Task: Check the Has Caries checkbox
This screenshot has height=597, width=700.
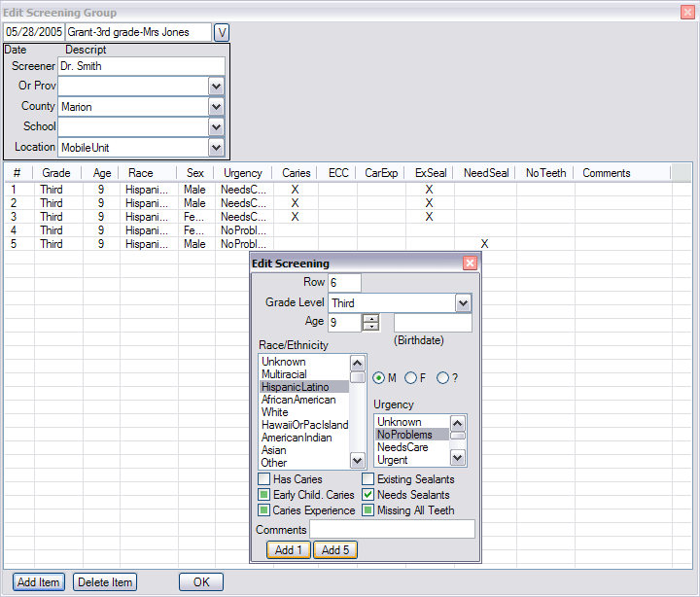Action: [264, 479]
